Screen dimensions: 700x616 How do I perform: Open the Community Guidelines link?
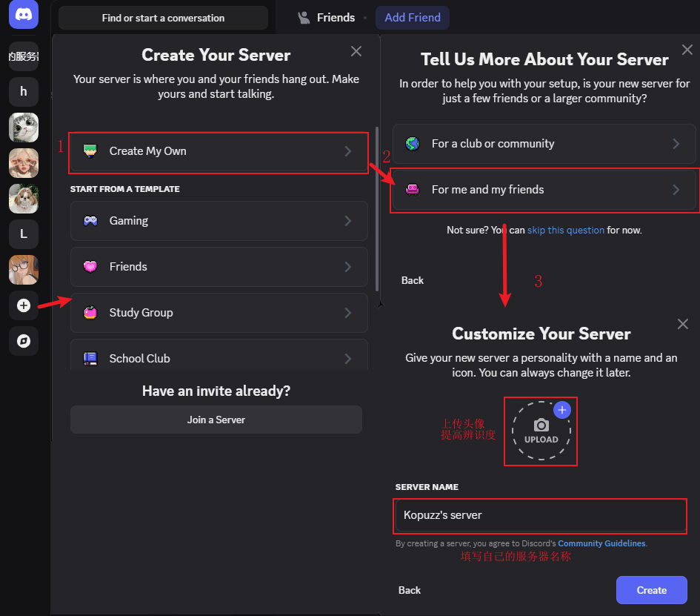[x=601, y=543]
